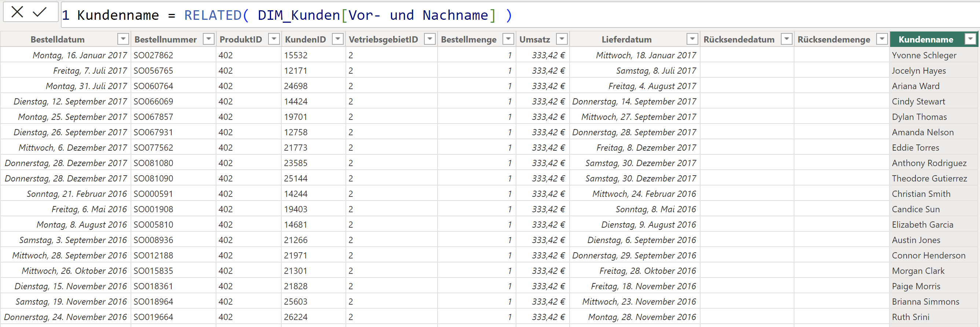Click order number SO067931
This screenshot has width=980, height=327.
[x=153, y=132]
